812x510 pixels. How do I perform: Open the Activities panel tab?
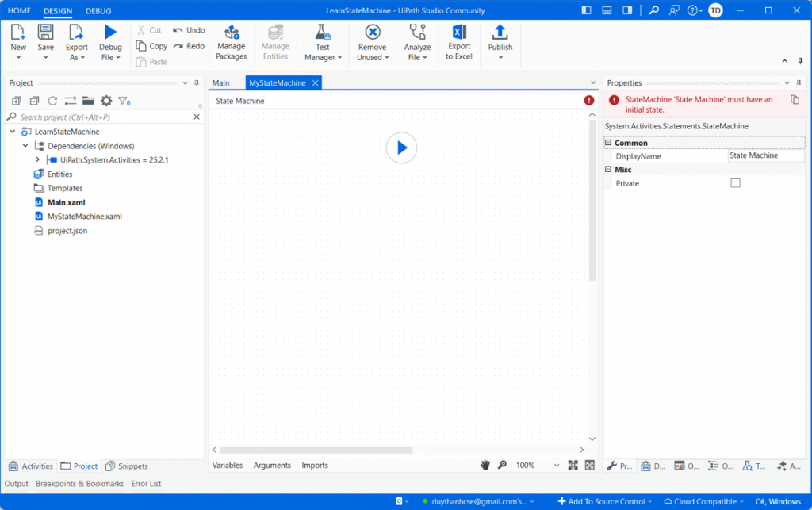[31, 466]
